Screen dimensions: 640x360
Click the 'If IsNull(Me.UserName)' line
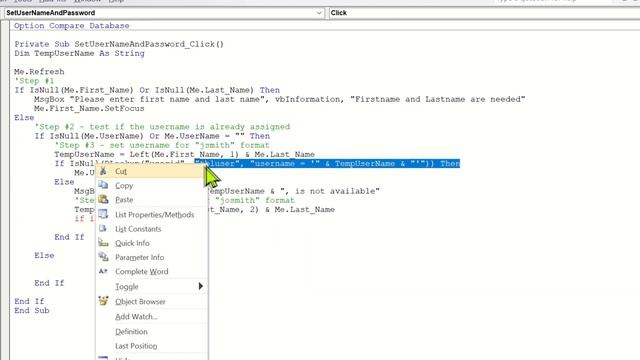152,136
